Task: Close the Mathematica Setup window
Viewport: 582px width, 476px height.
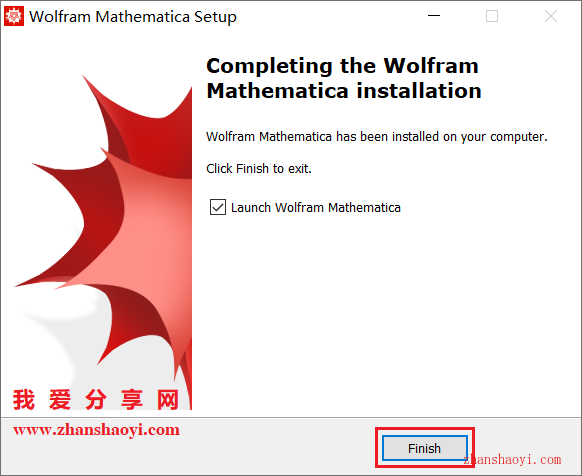Action: point(551,16)
